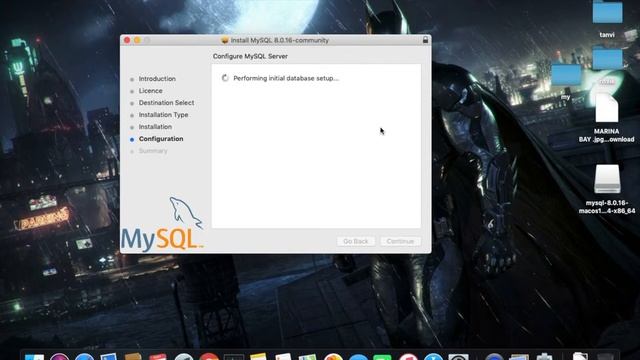Minimize the Install MySQL window
This screenshot has width=640, height=360.
point(137,40)
